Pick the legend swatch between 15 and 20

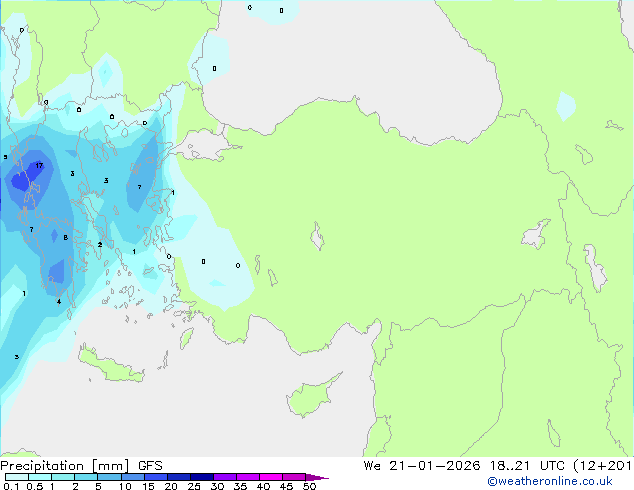click(155, 477)
